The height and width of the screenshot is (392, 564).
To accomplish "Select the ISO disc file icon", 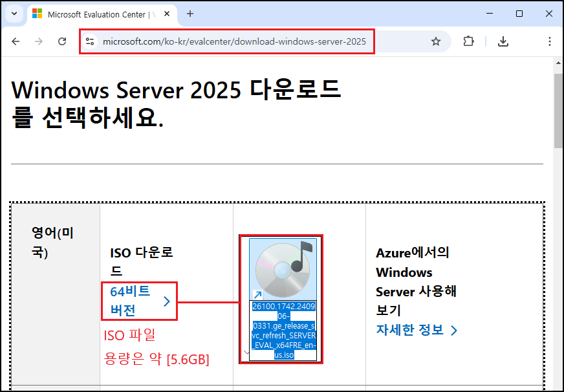I will click(x=283, y=269).
